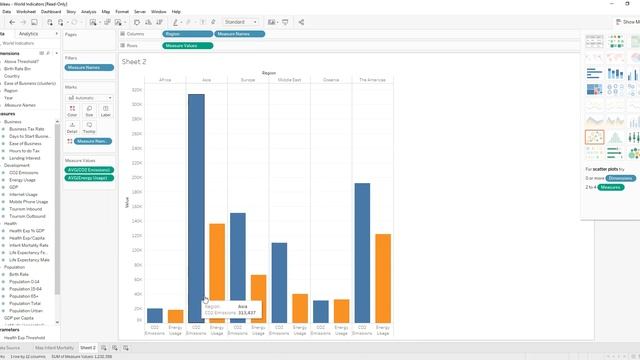Image resolution: width=640 pixels, height=360 pixels.
Task: Select the Business Tax Rate measure
Action: pos(27,129)
